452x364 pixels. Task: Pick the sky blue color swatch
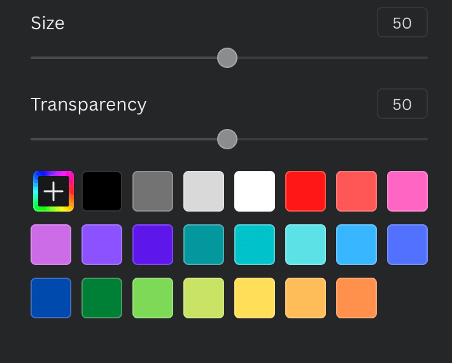356,245
